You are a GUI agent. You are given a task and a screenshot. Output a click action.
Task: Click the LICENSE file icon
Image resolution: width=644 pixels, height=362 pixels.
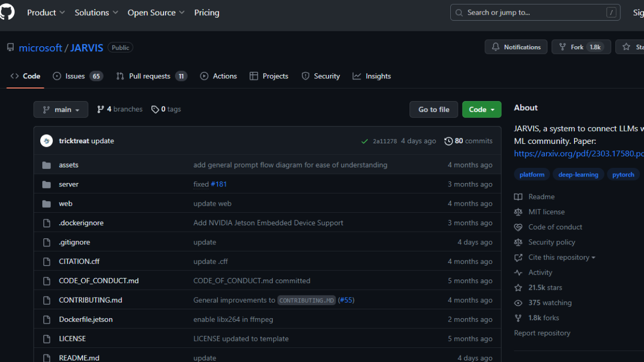pyautogui.click(x=47, y=339)
